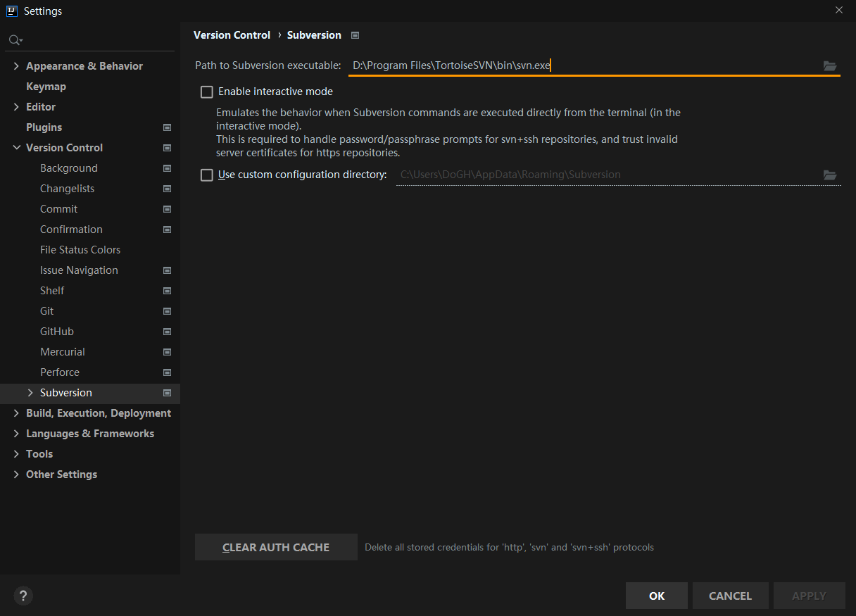The width and height of the screenshot is (856, 616).
Task: Select Git settings
Action: pos(46,311)
